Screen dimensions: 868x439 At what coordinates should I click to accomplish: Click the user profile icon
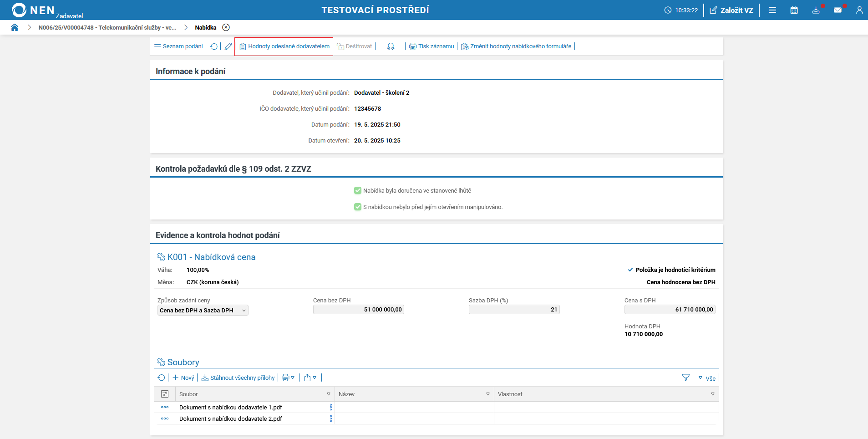(859, 10)
